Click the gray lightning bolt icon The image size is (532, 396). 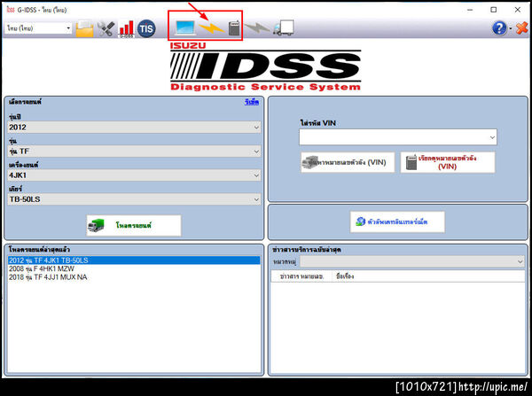click(257, 27)
